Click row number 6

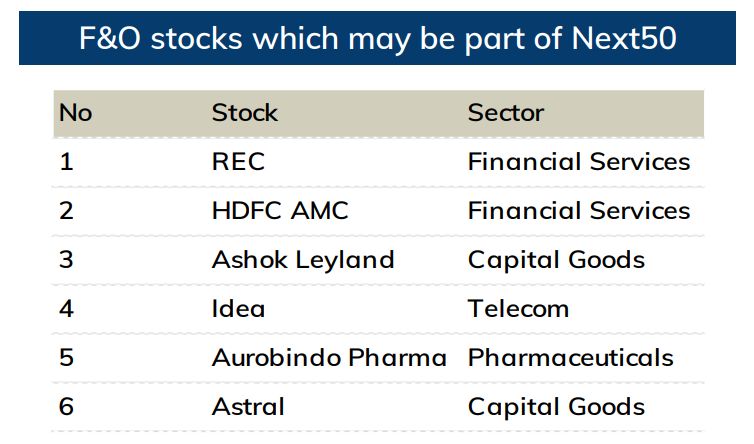[67, 407]
